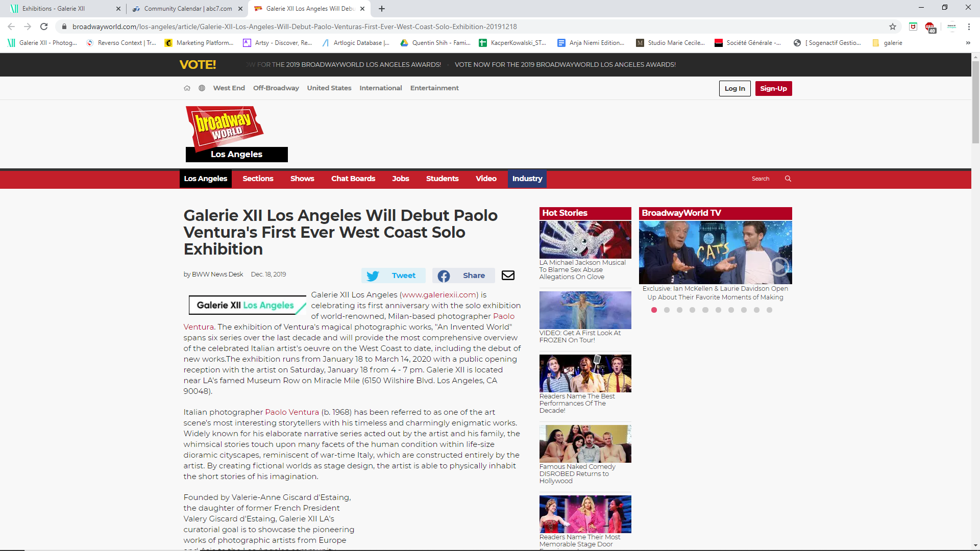980x551 pixels.
Task: Play the BroadwayWorld TV CATS video
Action: 779,266
